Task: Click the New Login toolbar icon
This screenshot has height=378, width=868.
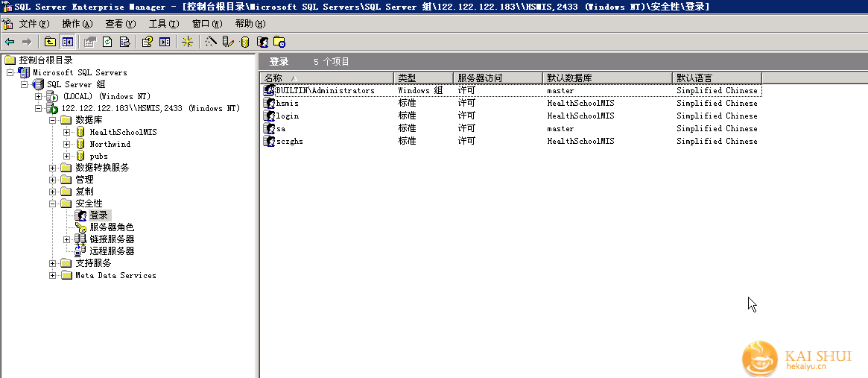Action: (262, 42)
